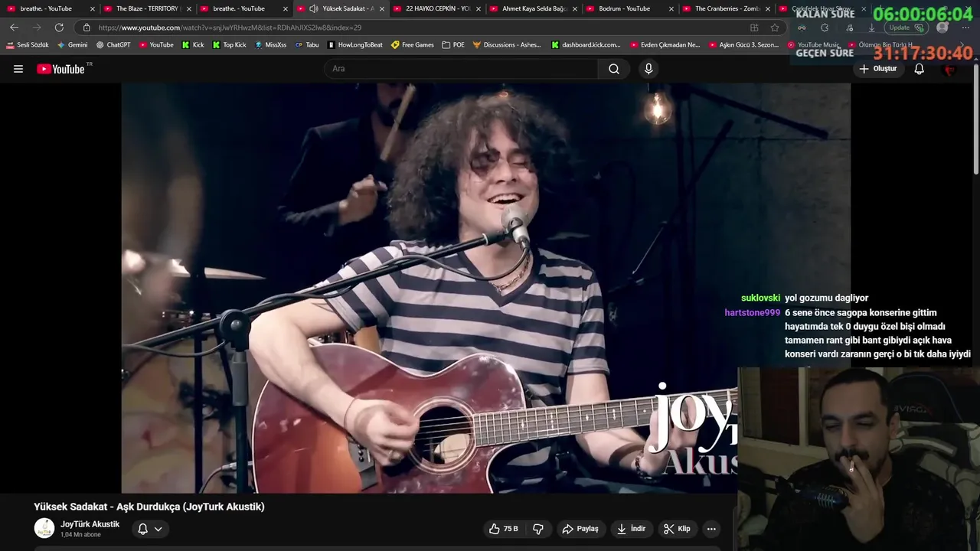Dislike the video
Image resolution: width=980 pixels, height=551 pixels.
coord(538,529)
